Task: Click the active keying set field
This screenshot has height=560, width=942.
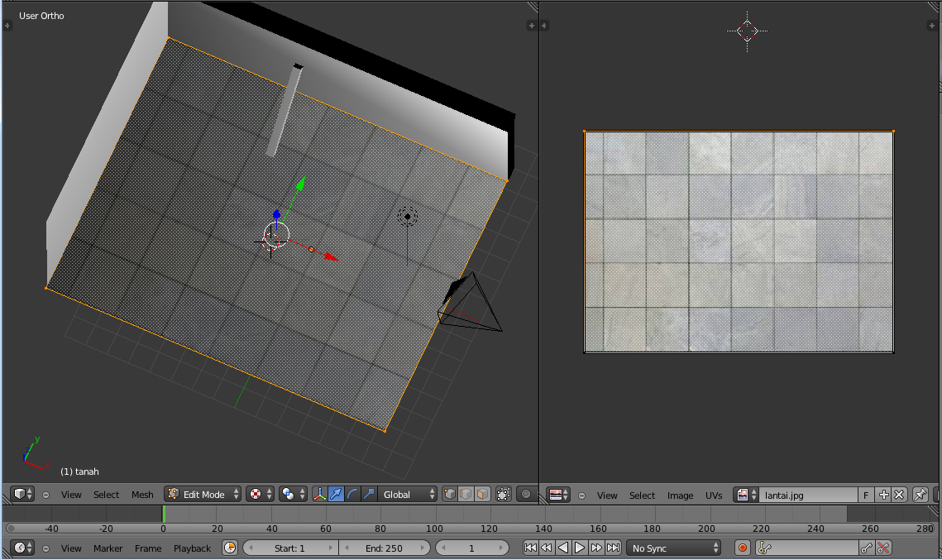Action: coord(807,548)
